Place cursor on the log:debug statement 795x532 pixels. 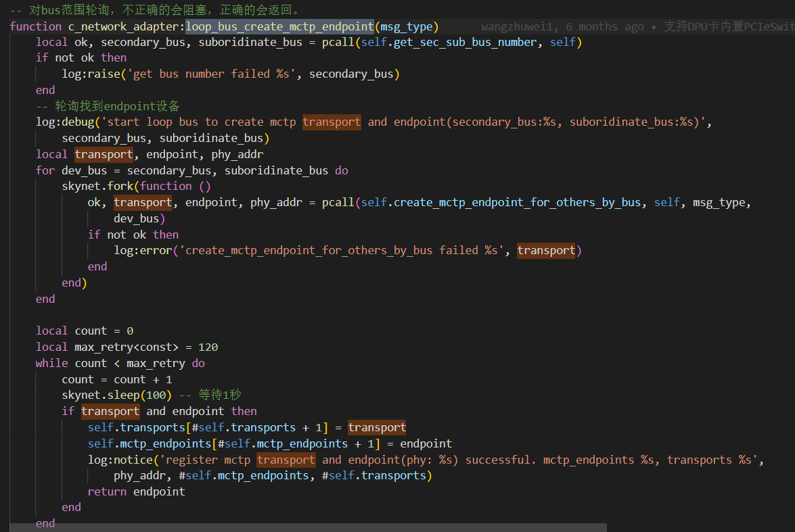point(64,122)
